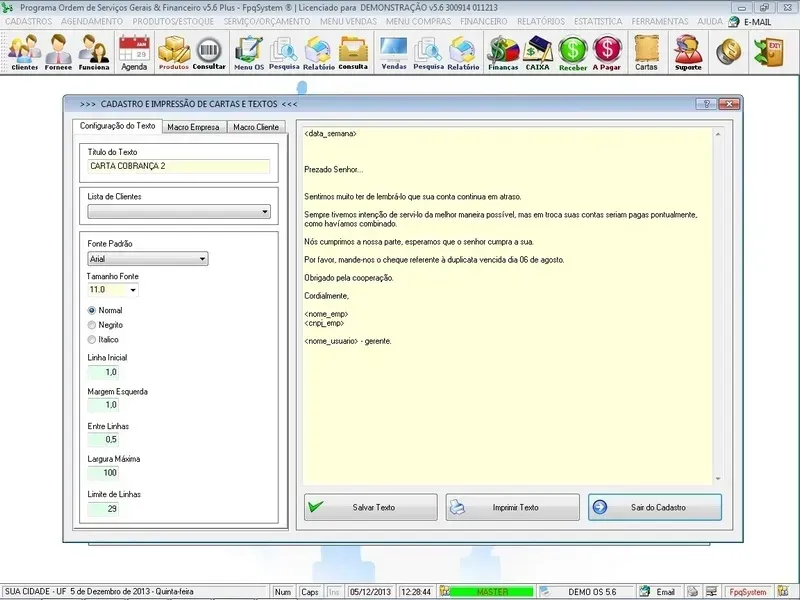Open the FINANCEIRO menu
The image size is (800, 600).
coord(483,21)
